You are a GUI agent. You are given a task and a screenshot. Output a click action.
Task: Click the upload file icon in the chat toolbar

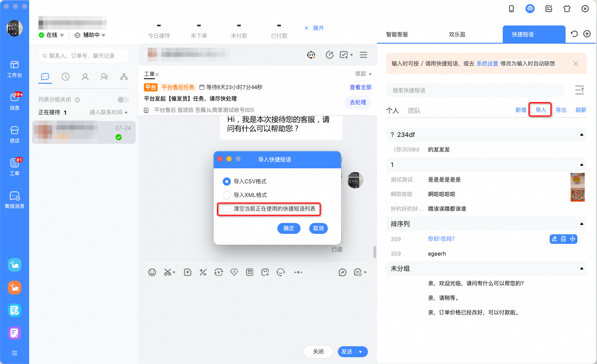pyautogui.click(x=188, y=272)
